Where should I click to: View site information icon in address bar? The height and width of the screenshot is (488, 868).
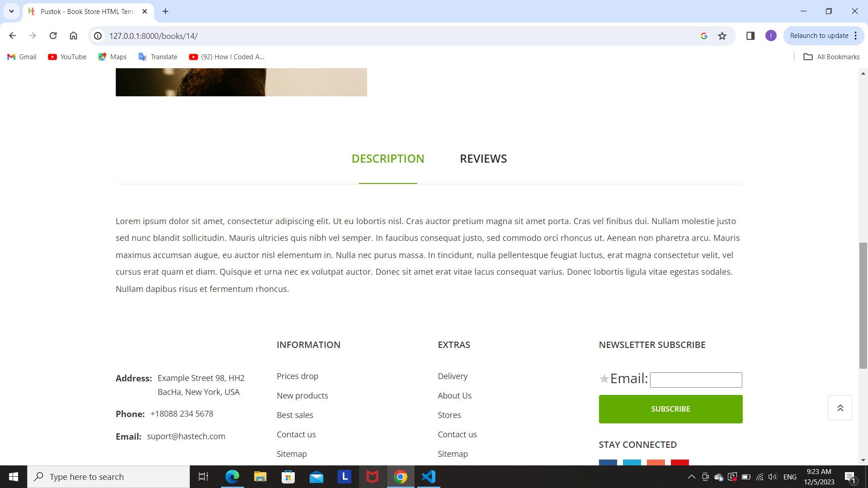98,36
